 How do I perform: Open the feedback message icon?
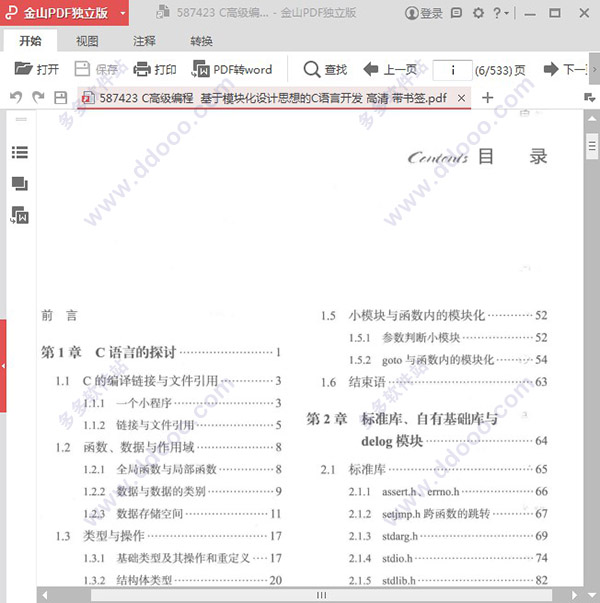pos(456,13)
